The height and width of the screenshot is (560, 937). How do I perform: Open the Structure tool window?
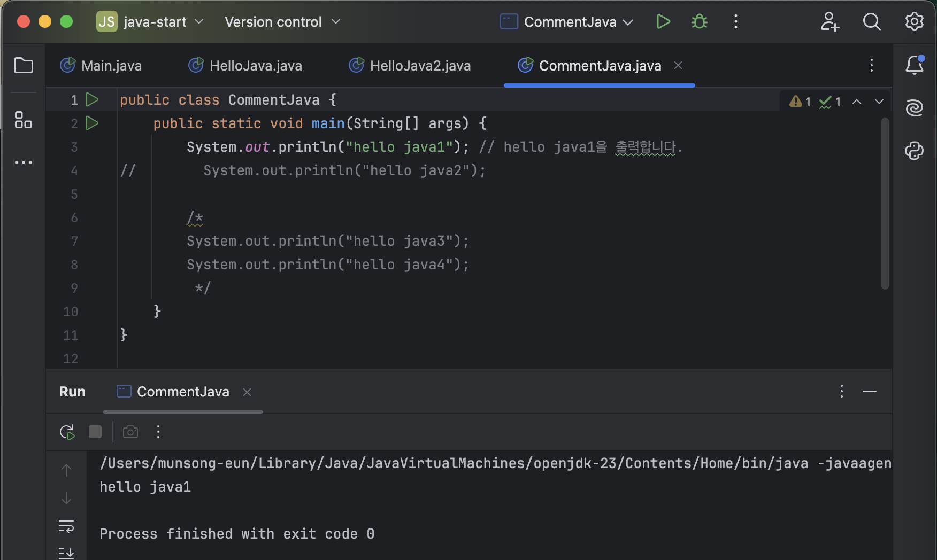[x=24, y=120]
